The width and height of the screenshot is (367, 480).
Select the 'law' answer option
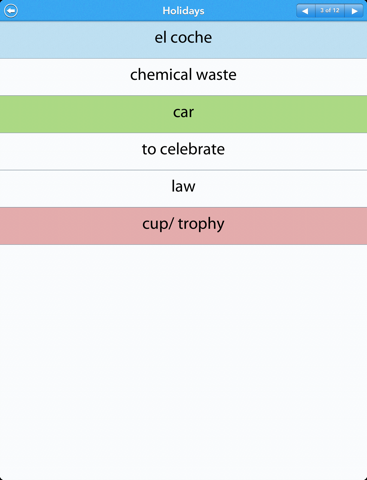[183, 189]
